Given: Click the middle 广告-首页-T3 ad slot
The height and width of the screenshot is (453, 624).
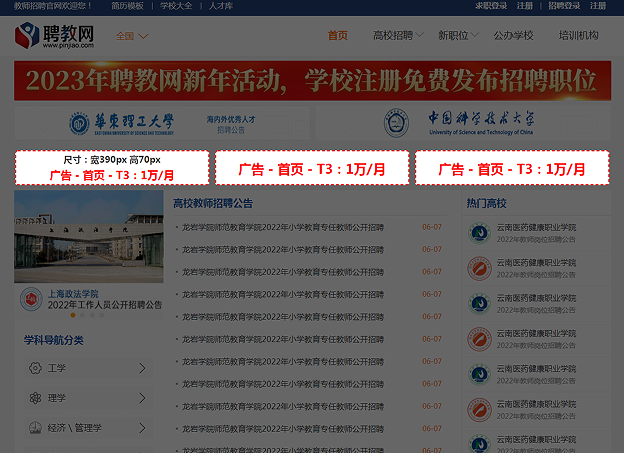Looking at the screenshot, I should point(312,168).
